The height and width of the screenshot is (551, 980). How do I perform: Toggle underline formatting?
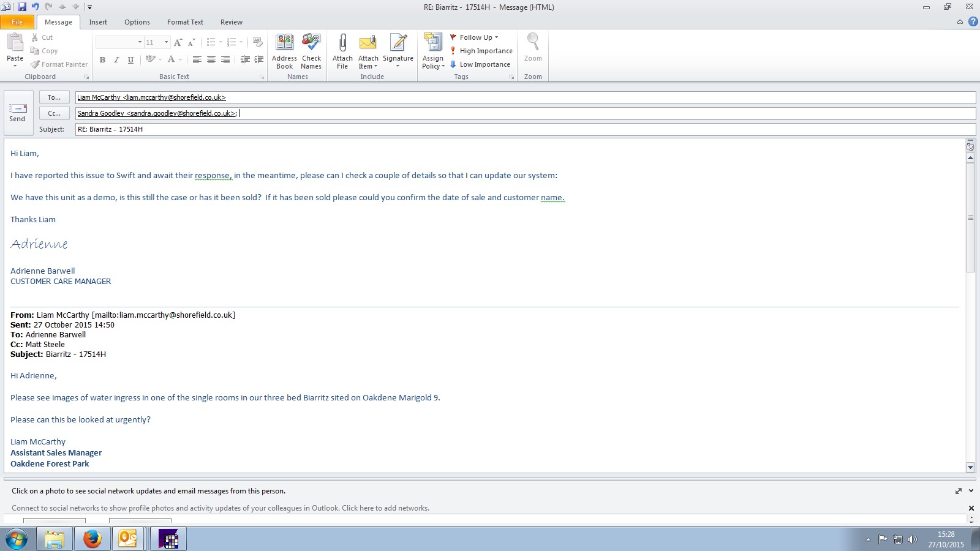coord(130,59)
